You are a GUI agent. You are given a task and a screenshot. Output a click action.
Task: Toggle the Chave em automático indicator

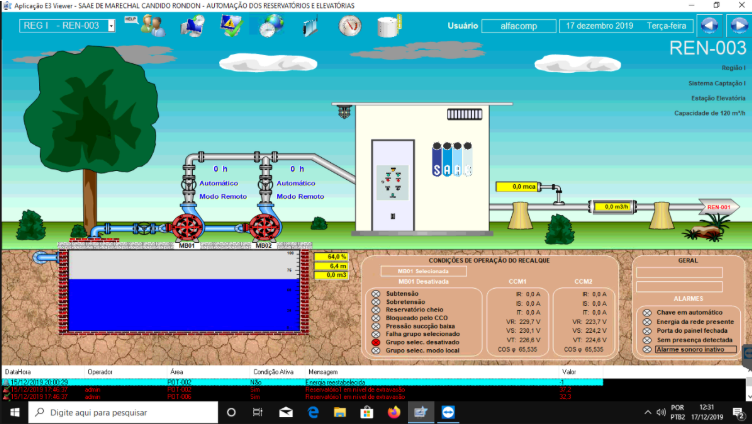pos(647,312)
